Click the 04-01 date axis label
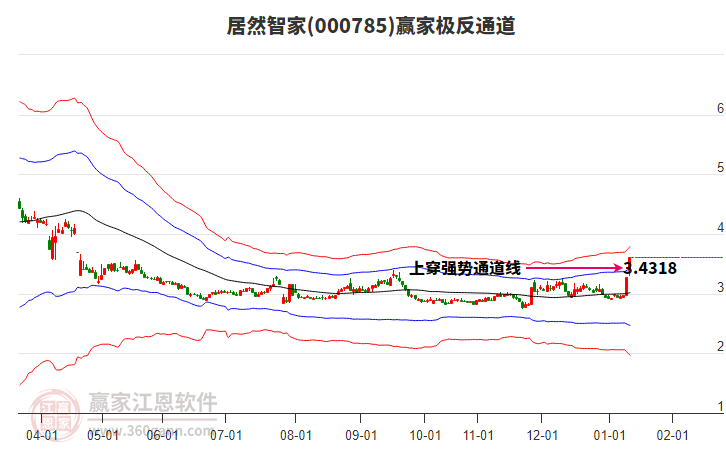 42,436
